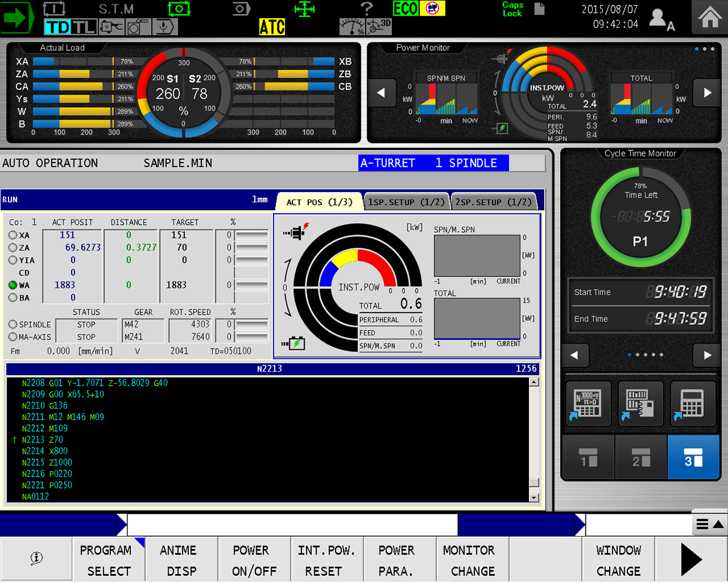Image resolution: width=728 pixels, height=582 pixels.
Task: Switch to layout 1 view
Action: [588, 458]
